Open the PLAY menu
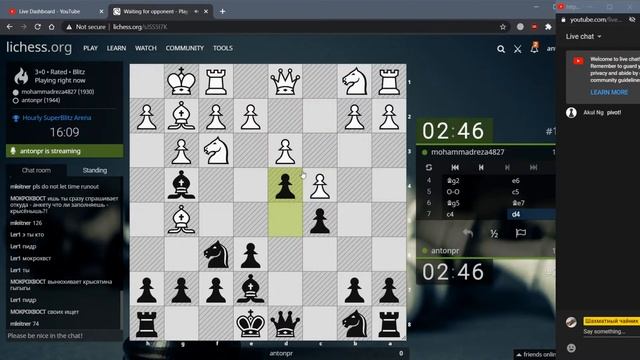 click(90, 48)
